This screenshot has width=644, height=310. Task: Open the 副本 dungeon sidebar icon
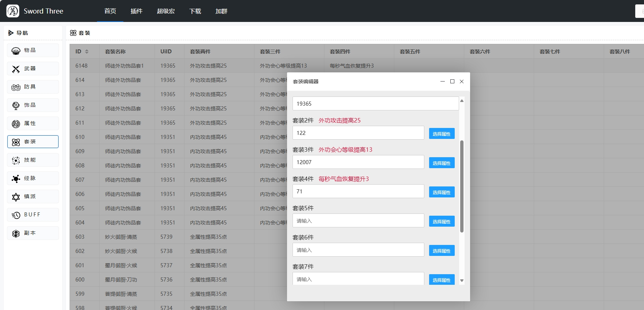[x=16, y=234]
